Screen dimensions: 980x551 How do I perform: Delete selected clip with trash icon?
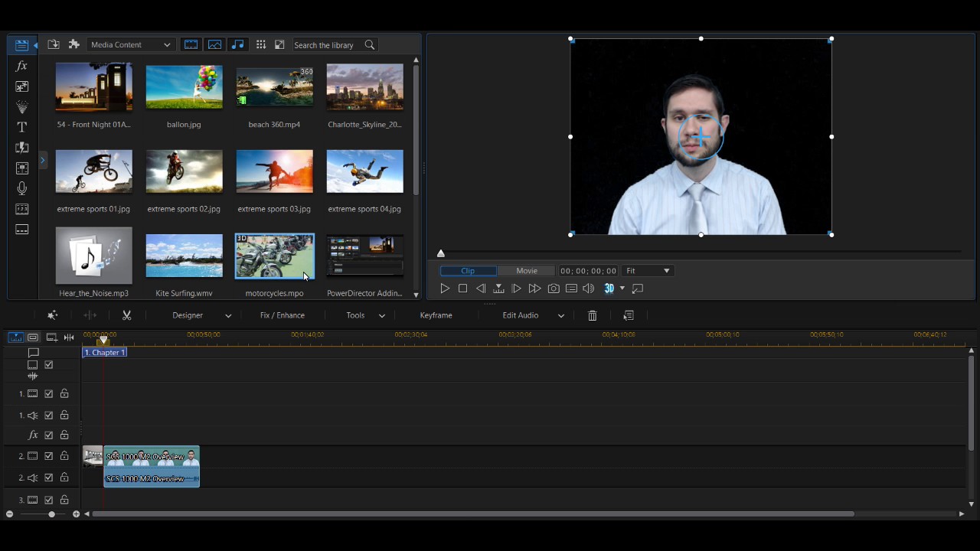(x=592, y=315)
